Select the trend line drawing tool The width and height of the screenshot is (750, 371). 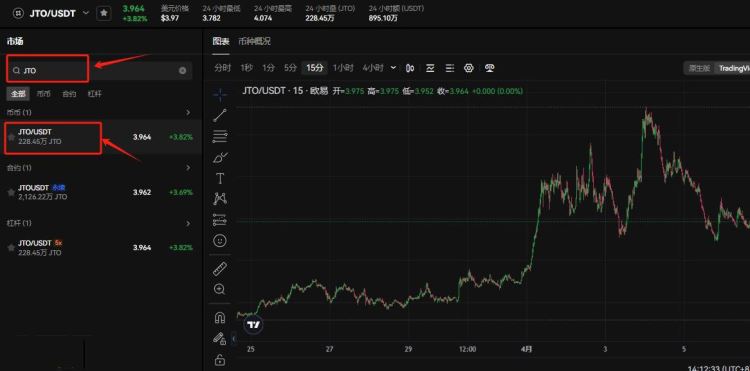click(220, 115)
